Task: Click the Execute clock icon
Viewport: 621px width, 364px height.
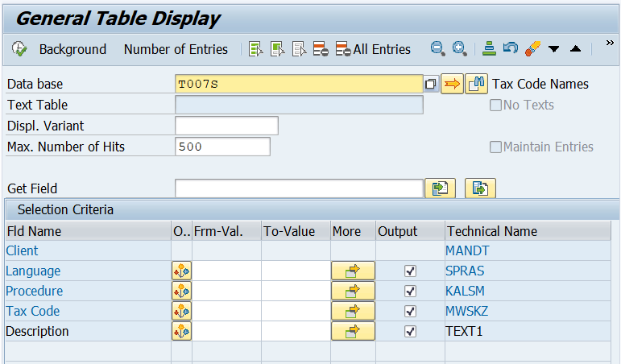Action: 19,49
